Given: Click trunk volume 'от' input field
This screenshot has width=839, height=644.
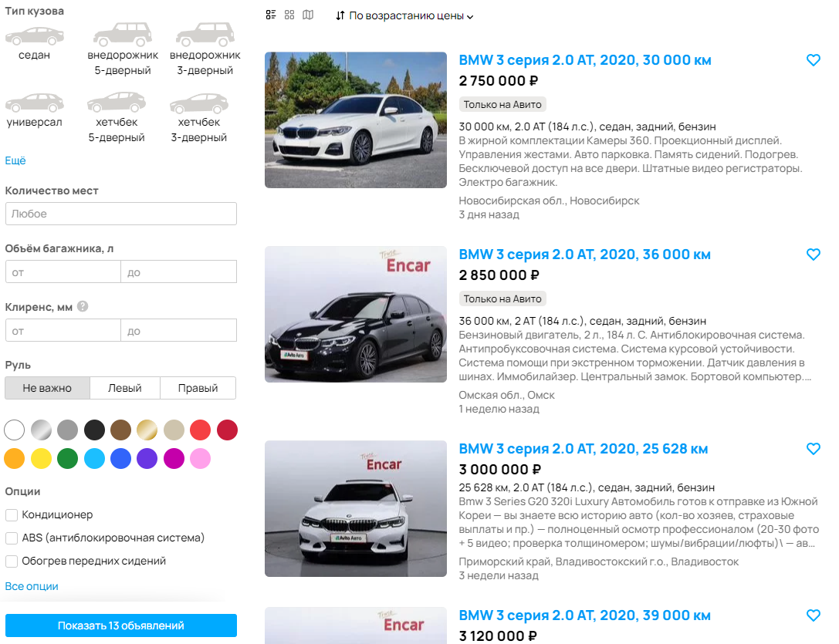Looking at the screenshot, I should click(63, 271).
